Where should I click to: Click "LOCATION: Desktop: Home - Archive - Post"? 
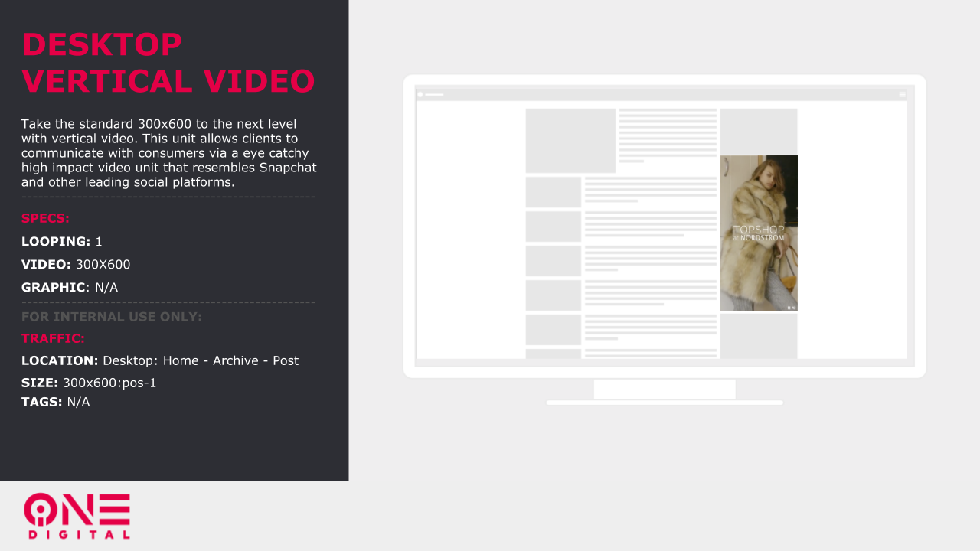coord(160,360)
